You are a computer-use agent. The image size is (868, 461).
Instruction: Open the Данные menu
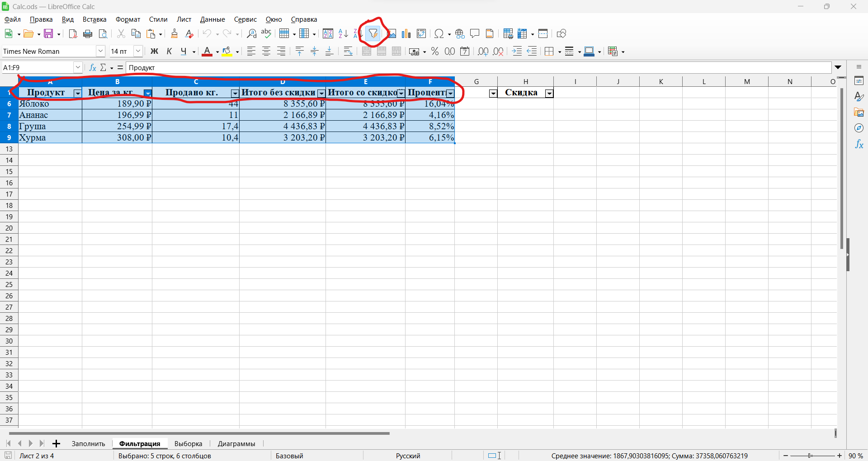pos(212,19)
